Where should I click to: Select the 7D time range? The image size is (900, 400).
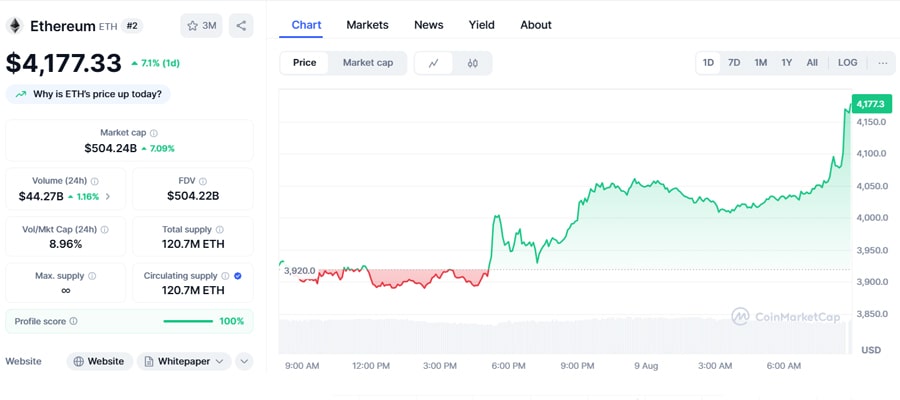click(x=734, y=63)
